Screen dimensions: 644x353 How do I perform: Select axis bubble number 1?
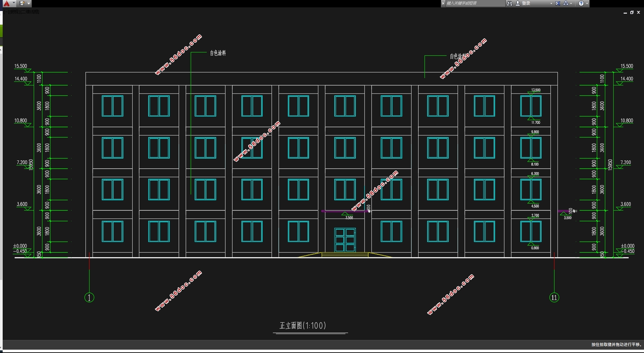pos(89,297)
